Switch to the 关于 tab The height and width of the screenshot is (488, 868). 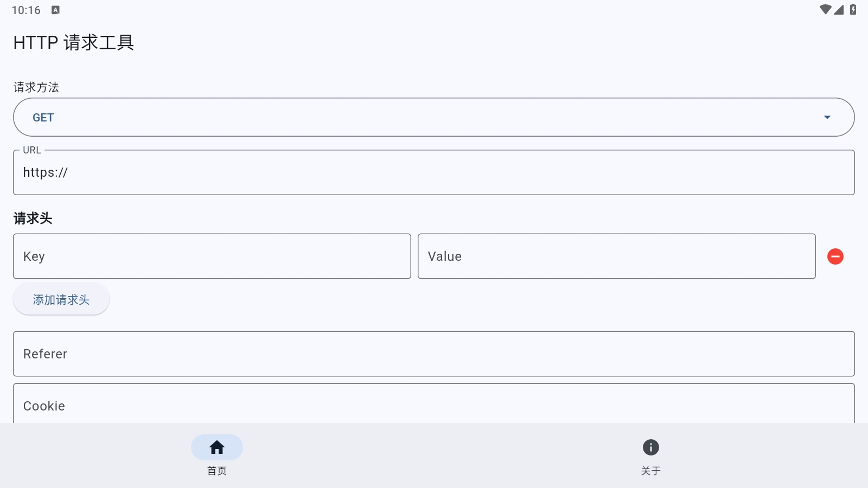650,470
